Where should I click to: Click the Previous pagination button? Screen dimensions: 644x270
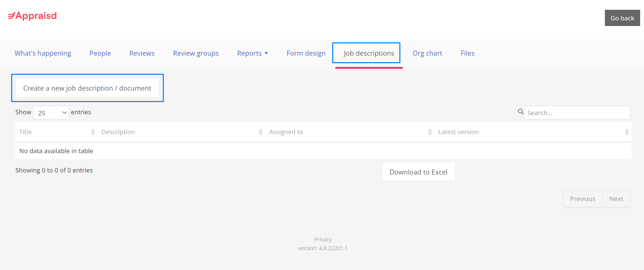[x=582, y=199]
